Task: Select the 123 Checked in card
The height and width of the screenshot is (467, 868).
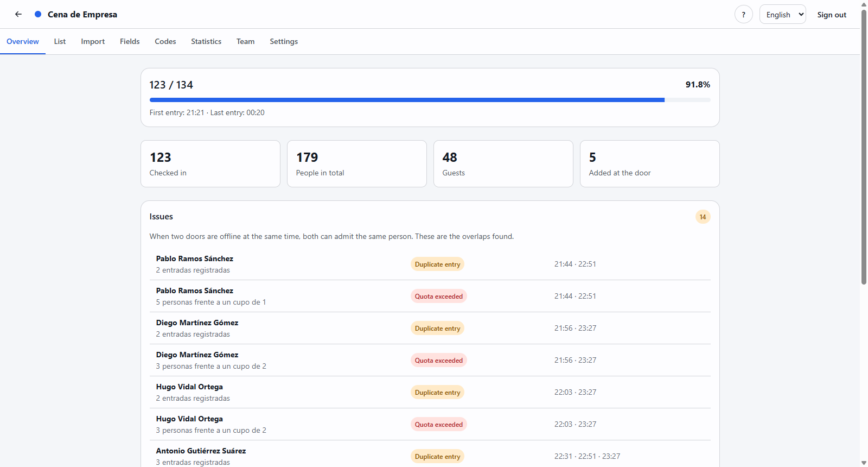Action: (x=210, y=164)
